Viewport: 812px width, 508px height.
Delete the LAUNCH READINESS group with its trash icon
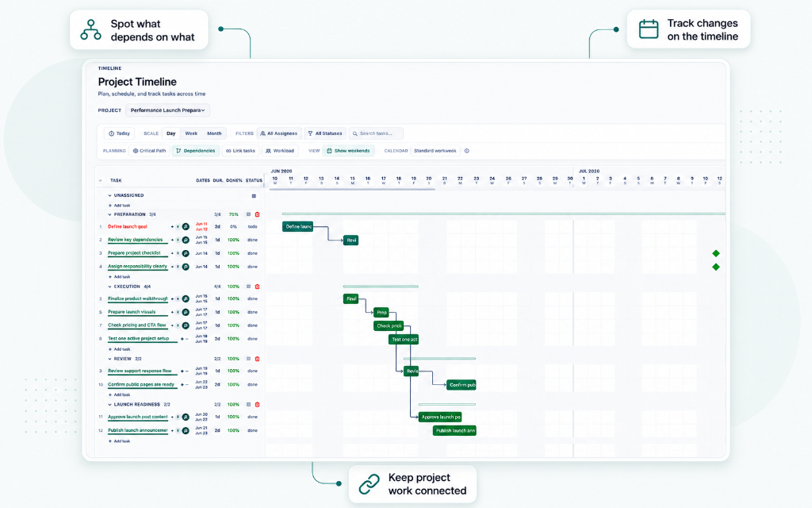pos(258,404)
